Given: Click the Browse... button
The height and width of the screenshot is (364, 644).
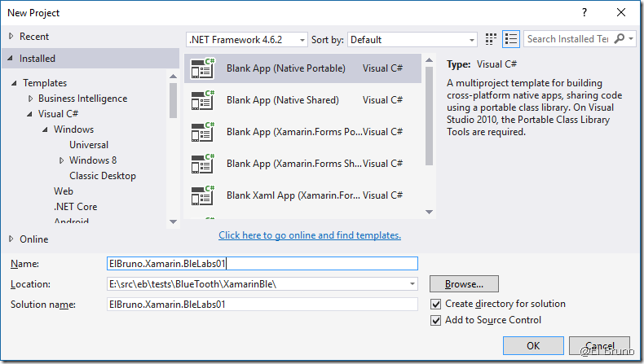Looking at the screenshot, I should tap(464, 284).
